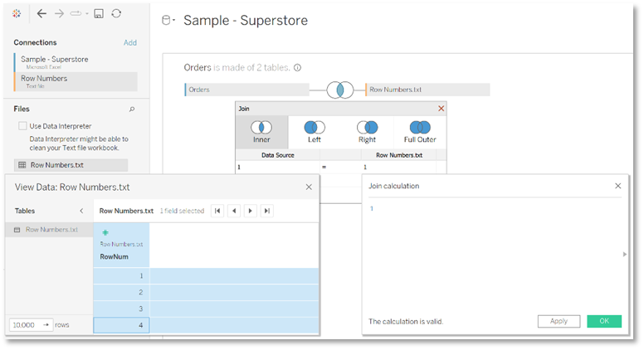Add a new connection
Viewport: 644px width, 350px height.
129,42
